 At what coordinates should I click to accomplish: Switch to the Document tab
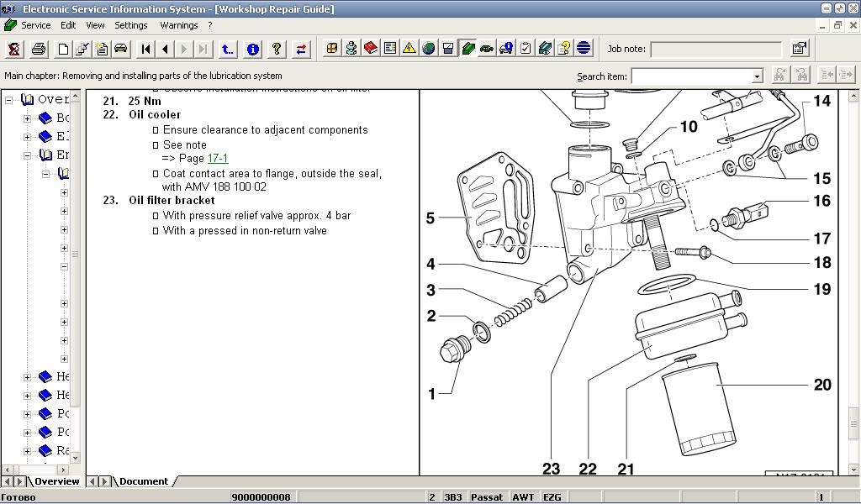click(144, 481)
